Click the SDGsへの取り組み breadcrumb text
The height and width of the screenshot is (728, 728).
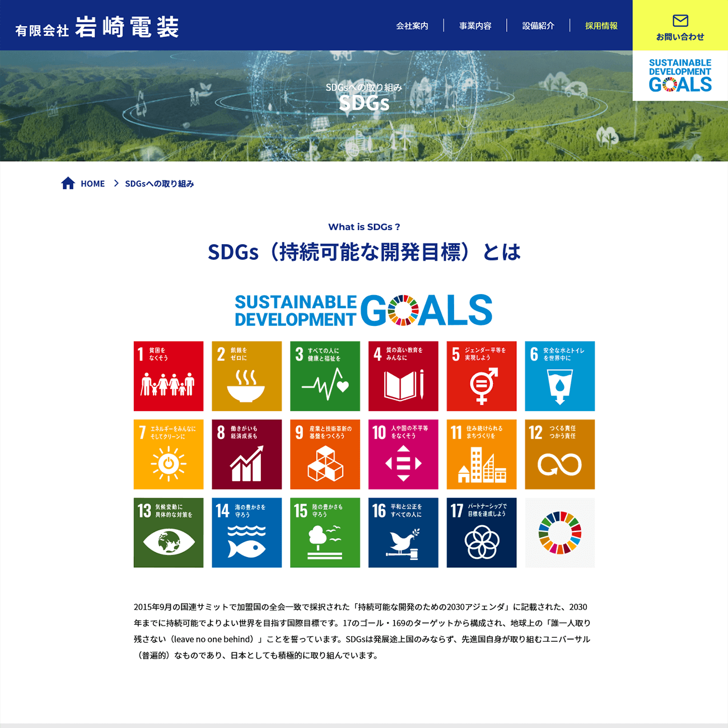[x=160, y=184]
